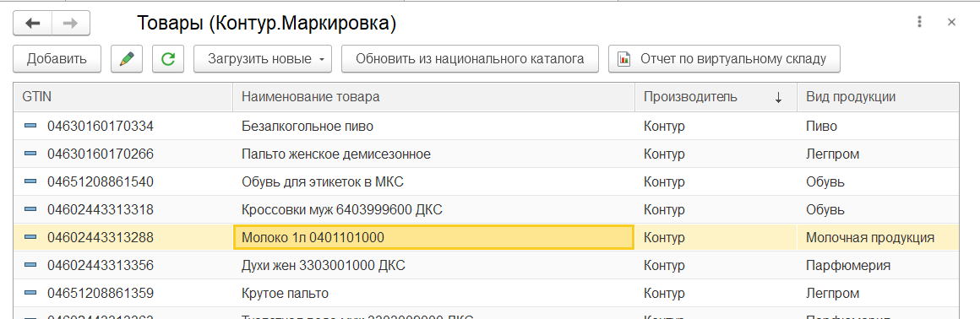Close the Товары form
The width and height of the screenshot is (980, 319).
pos(952,23)
